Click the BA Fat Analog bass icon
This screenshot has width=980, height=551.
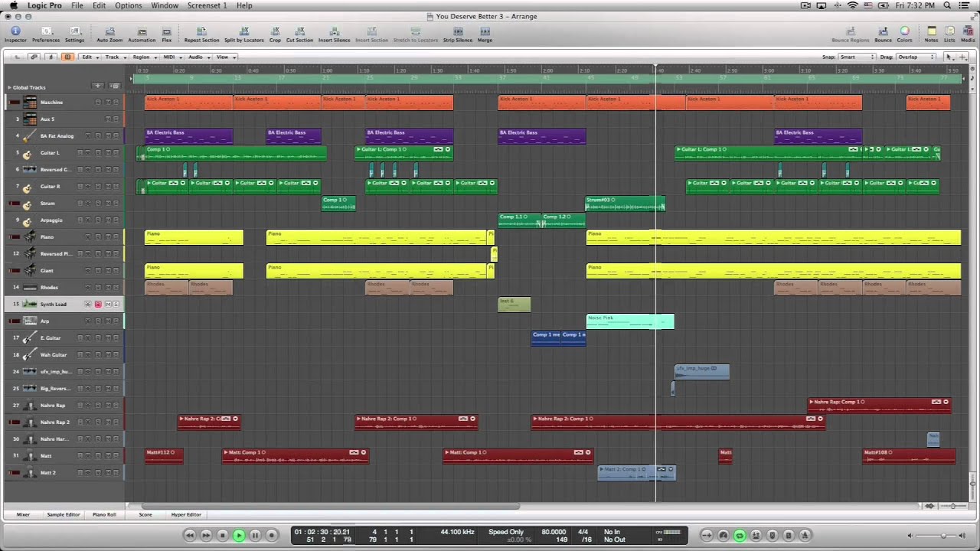point(28,135)
